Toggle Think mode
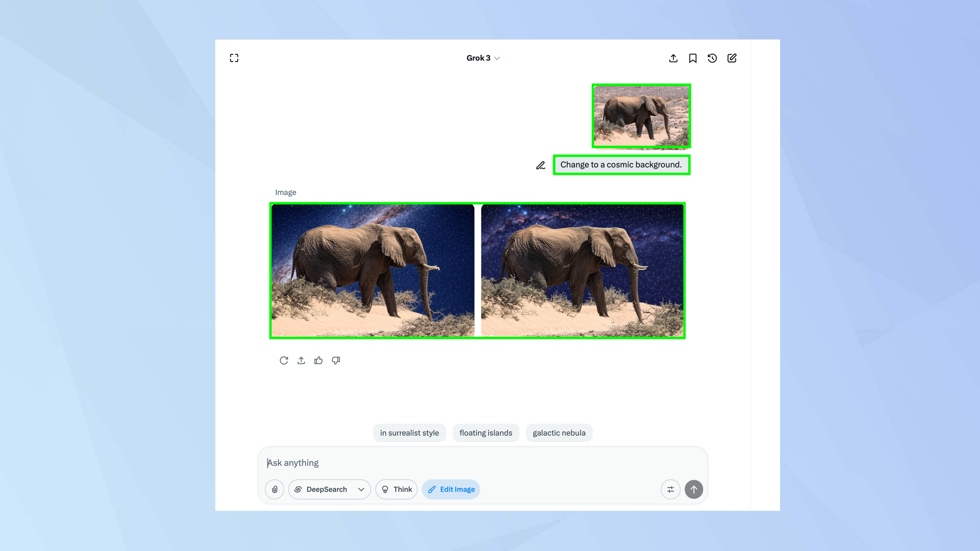The image size is (980, 551). 396,489
